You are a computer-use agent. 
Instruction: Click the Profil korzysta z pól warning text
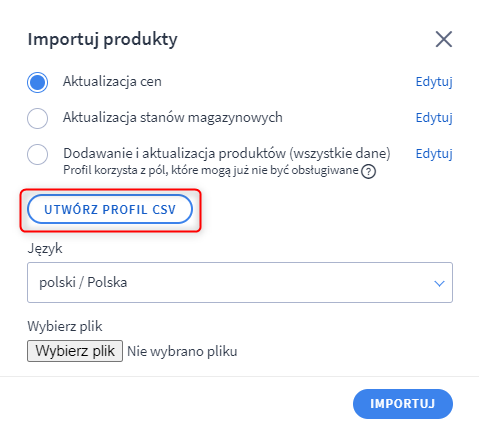pyautogui.click(x=211, y=170)
